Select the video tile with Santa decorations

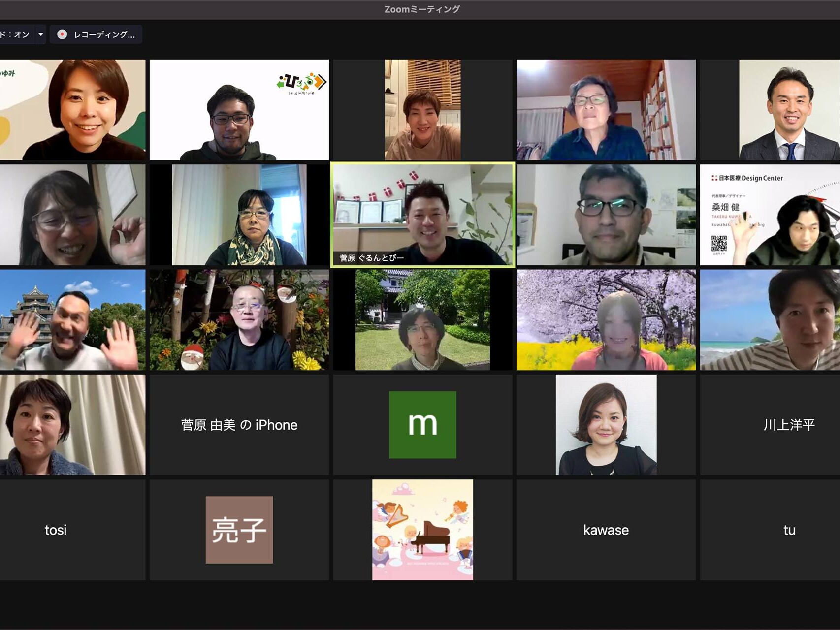[x=239, y=320]
